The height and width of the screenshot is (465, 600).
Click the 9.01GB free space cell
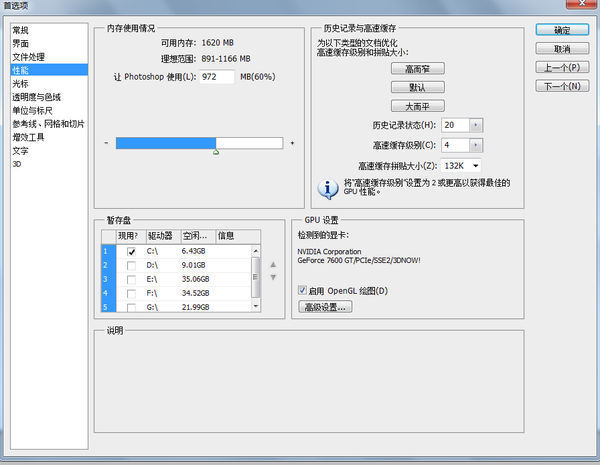point(194,265)
